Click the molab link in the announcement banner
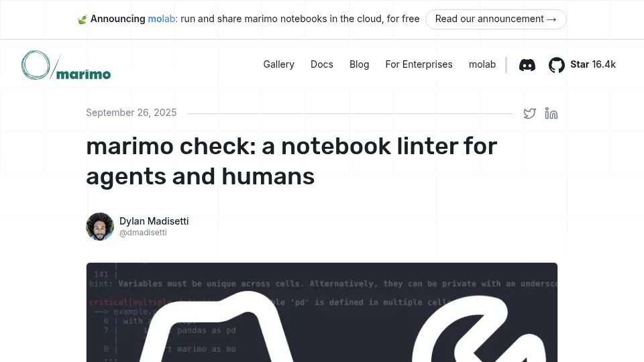This screenshot has height=362, width=644. point(162,19)
